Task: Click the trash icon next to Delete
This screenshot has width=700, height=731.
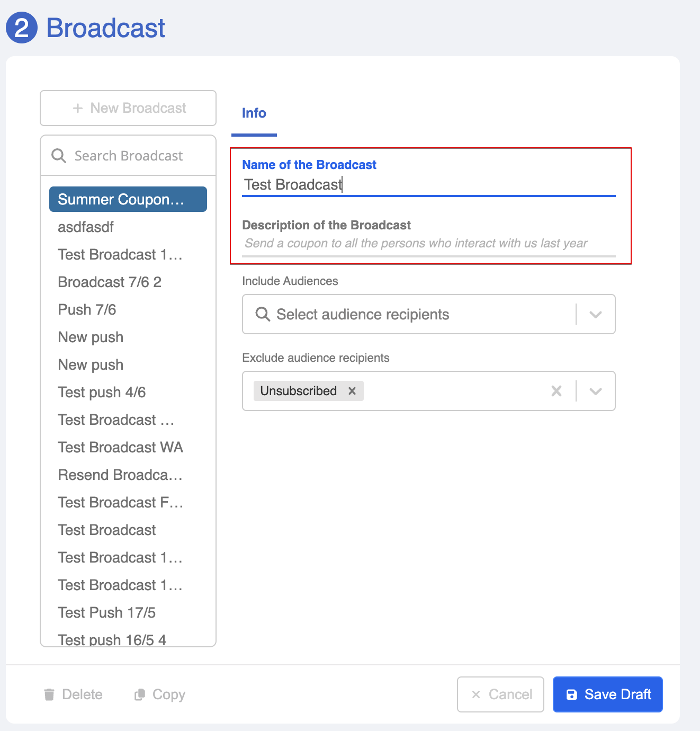Action: tap(49, 694)
